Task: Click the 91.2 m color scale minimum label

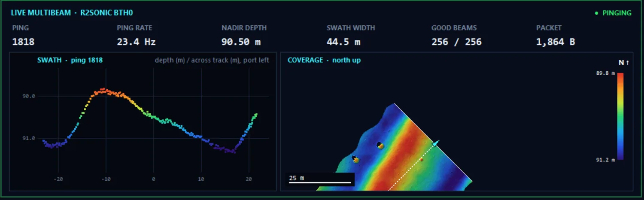Action: pos(605,160)
